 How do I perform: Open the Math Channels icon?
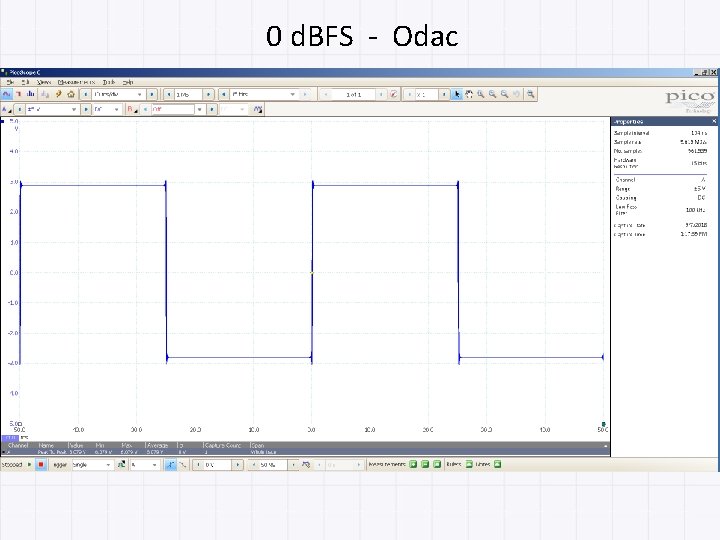tap(258, 109)
